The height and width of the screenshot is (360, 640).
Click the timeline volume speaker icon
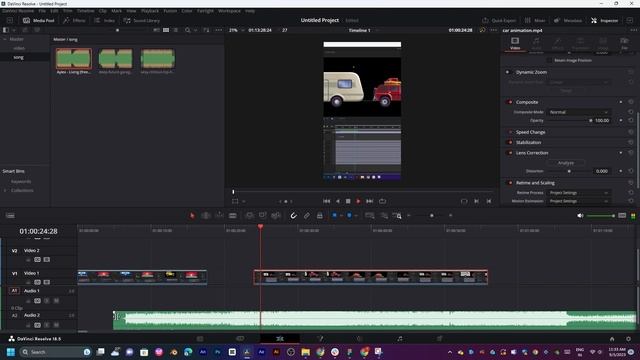pyautogui.click(x=580, y=216)
